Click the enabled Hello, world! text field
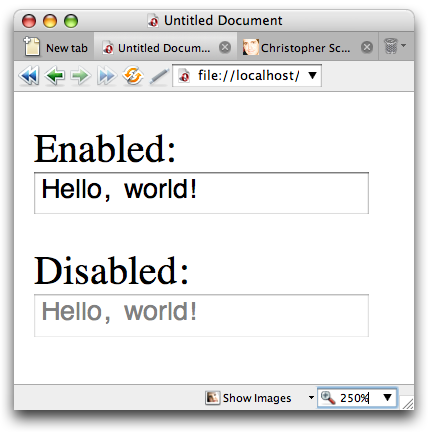 coord(201,193)
